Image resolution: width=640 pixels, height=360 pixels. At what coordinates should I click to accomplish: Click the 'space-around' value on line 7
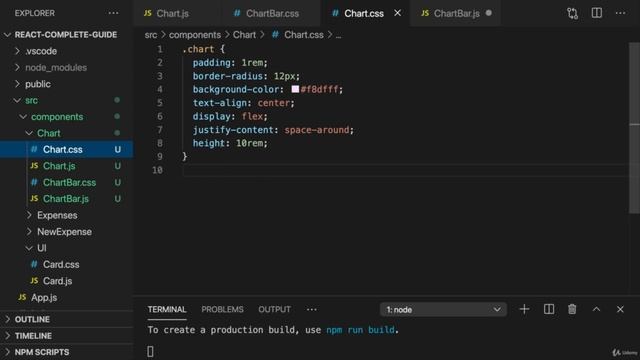317,130
